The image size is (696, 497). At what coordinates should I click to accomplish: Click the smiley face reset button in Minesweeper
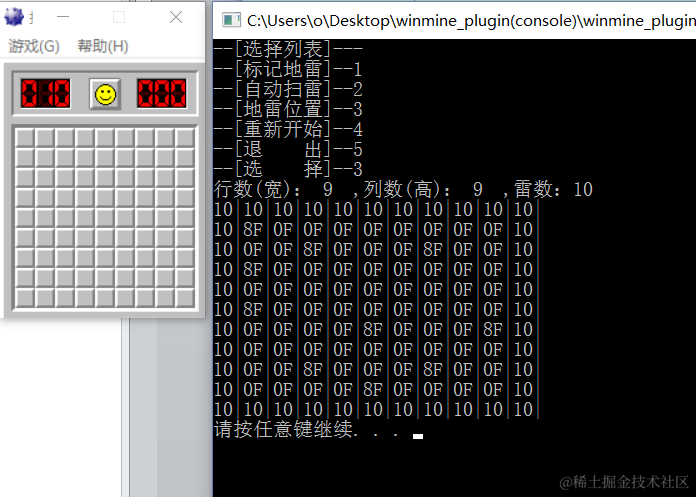pos(105,94)
